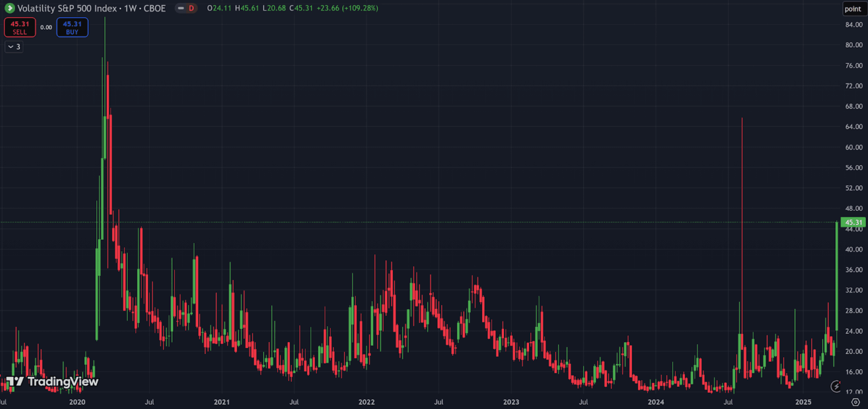Click the green arrow symbol logo icon

coord(10,8)
